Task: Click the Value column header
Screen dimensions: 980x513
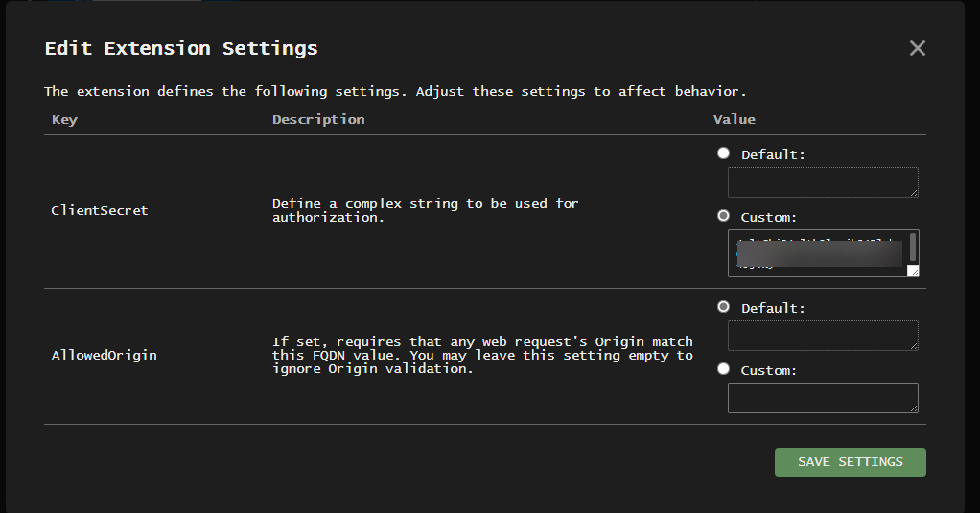Action: 734,120
